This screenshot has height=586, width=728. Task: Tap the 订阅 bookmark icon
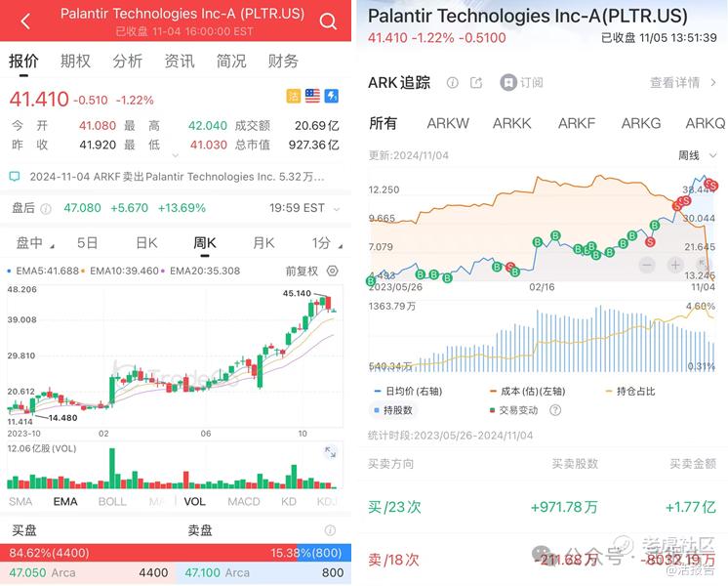pos(508,83)
